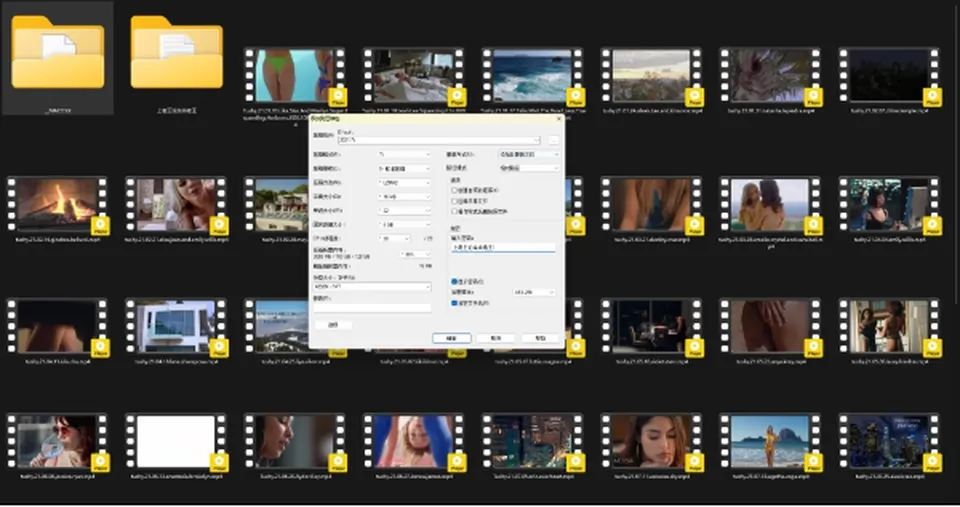960x507 pixels.
Task: Open the Encryption method dropdown showing AES-256
Action: click(534, 293)
